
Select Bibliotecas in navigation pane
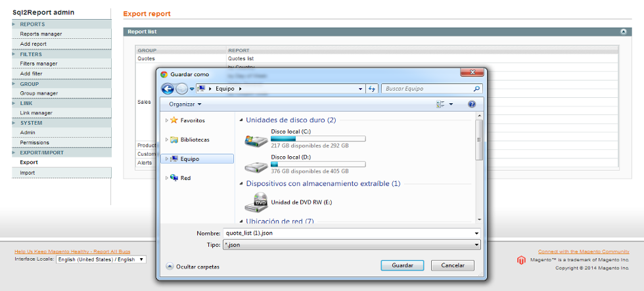pos(195,139)
